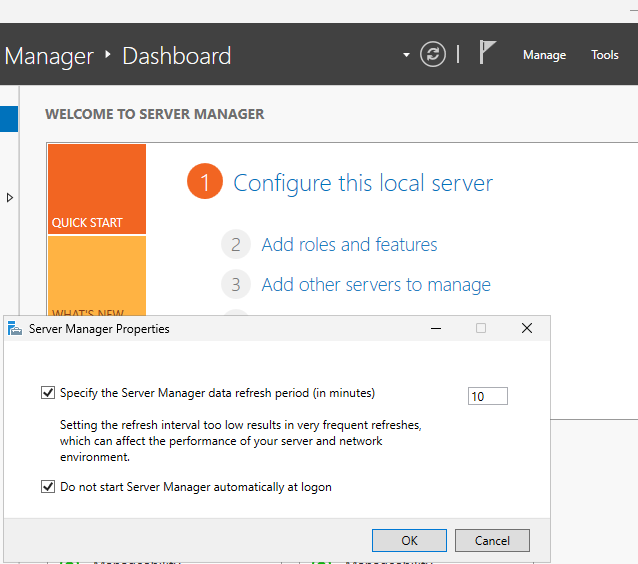Viewport: 638px width, 564px height.
Task: Click OK in the Server Manager Properties dialog
Action: tap(409, 540)
